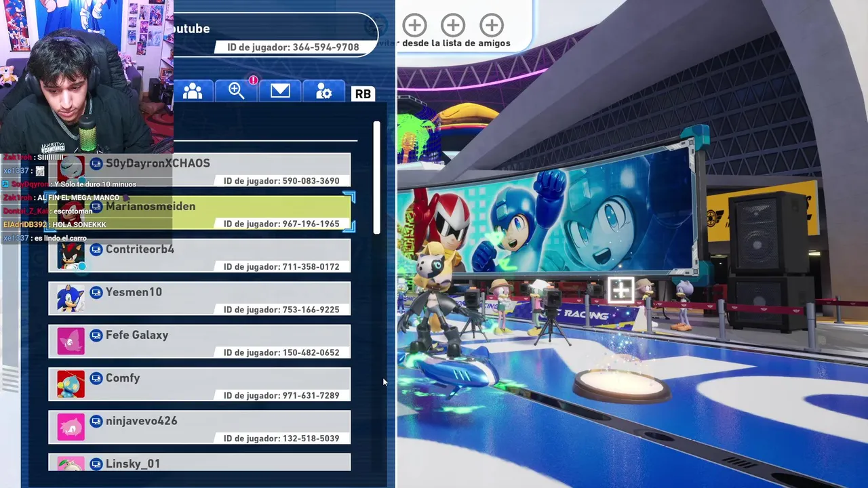Select friend Linsky_01
The image size is (868, 488).
[199, 462]
